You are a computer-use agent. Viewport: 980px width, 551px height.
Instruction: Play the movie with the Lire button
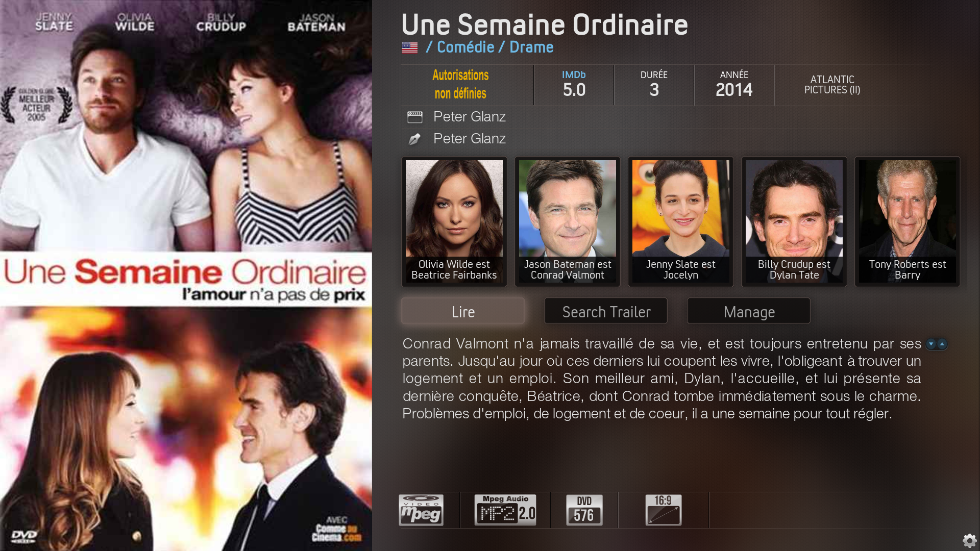[463, 311]
